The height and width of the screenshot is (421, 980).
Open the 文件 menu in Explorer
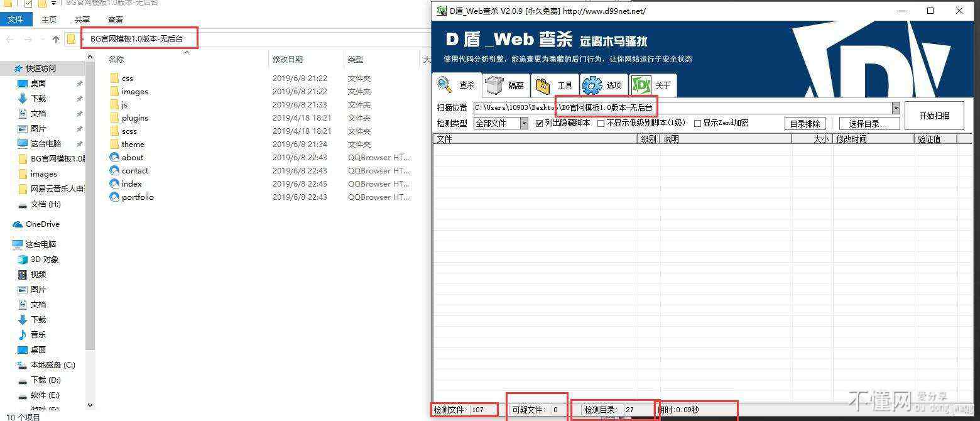(x=15, y=19)
